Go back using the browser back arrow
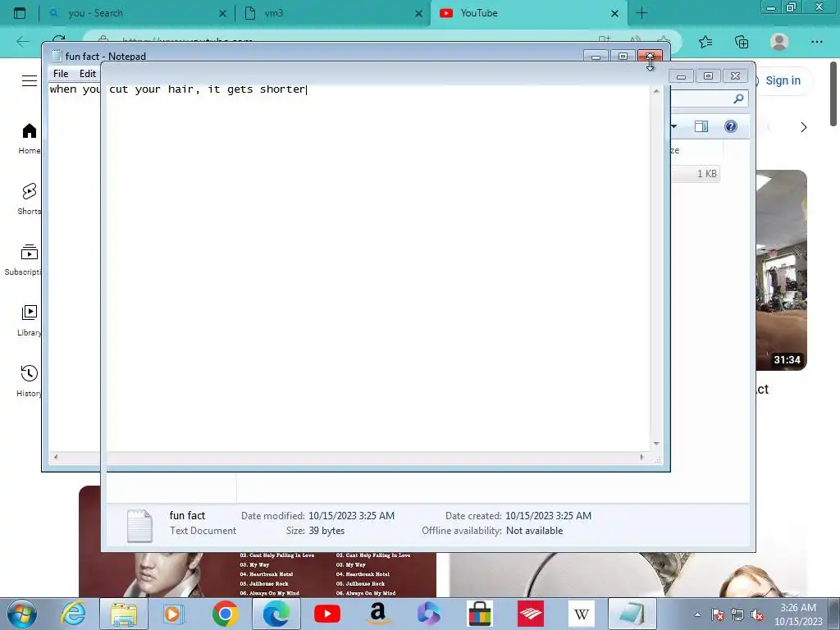The width and height of the screenshot is (840, 630). [22, 42]
